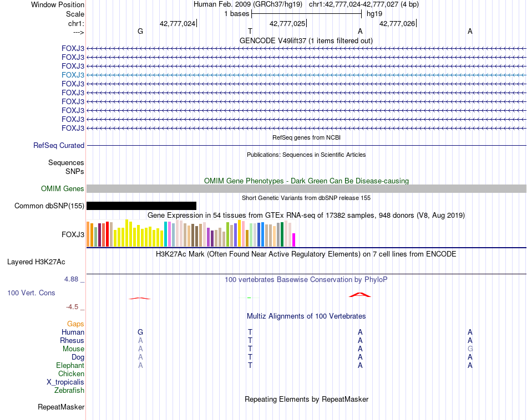
Task: Click the Human alignment row's G base
Action: click(140, 332)
